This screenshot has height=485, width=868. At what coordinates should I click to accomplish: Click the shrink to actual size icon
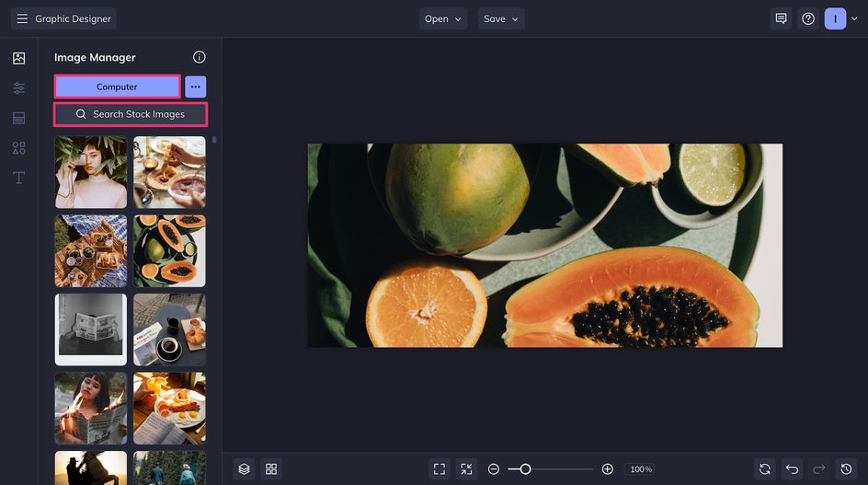tap(467, 469)
